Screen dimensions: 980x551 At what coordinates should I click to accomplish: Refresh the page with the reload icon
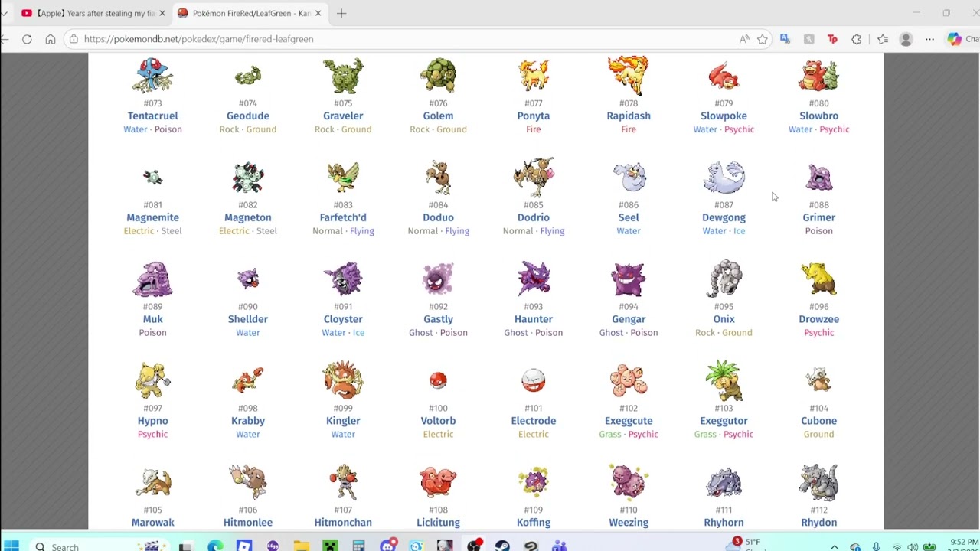27,39
